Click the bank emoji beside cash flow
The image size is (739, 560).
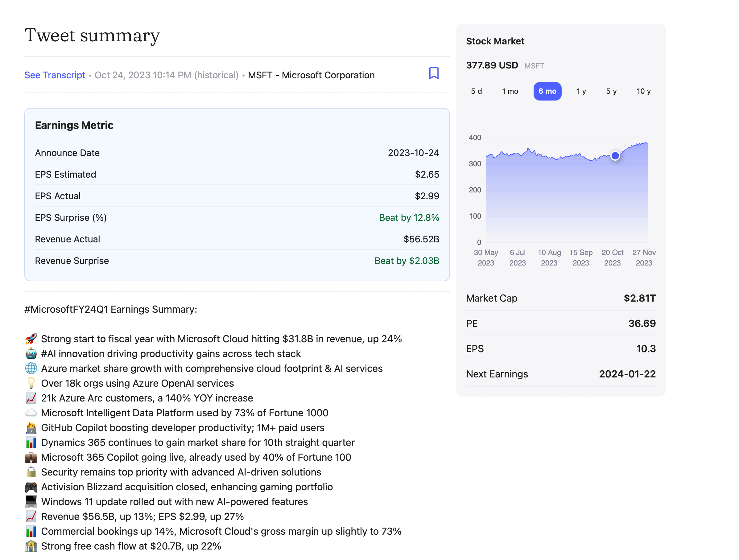[31, 546]
